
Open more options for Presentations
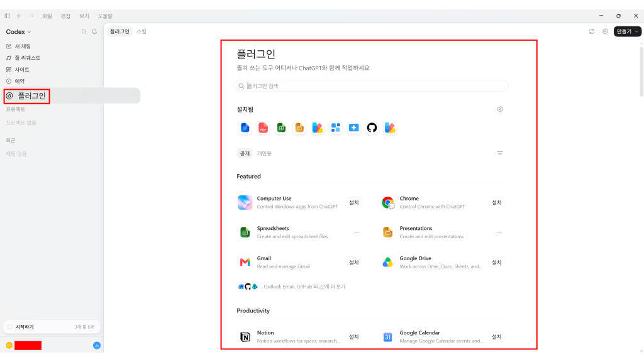499,233
